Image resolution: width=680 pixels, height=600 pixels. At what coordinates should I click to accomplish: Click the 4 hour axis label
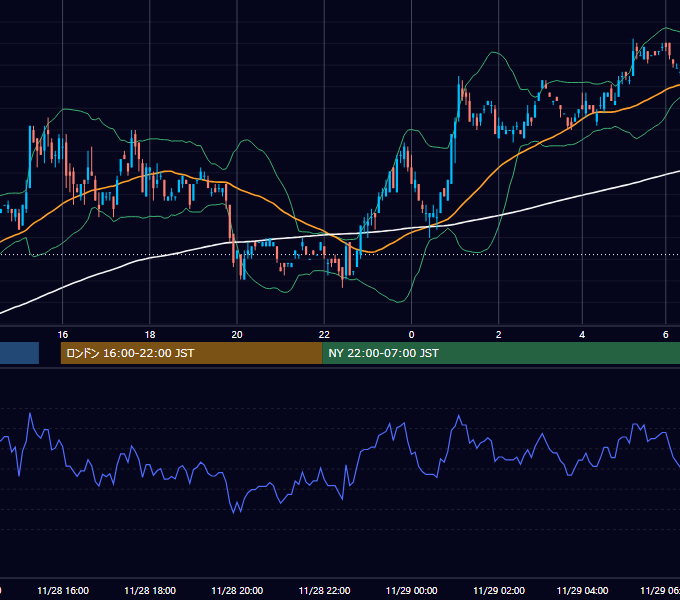[582, 335]
